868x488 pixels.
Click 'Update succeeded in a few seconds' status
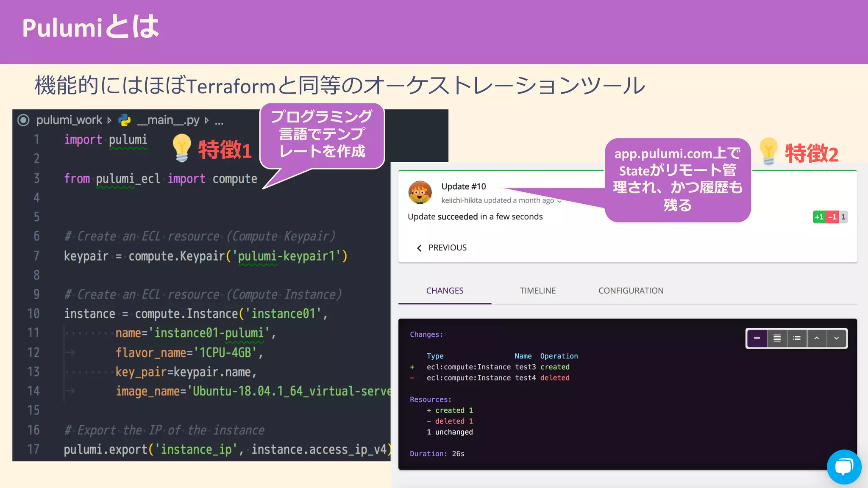click(475, 217)
